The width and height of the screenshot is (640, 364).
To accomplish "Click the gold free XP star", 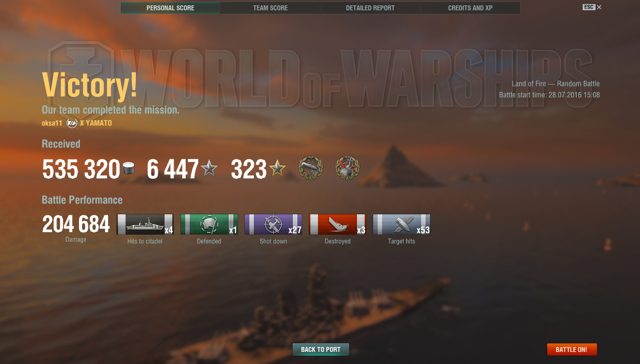I will 277,169.
